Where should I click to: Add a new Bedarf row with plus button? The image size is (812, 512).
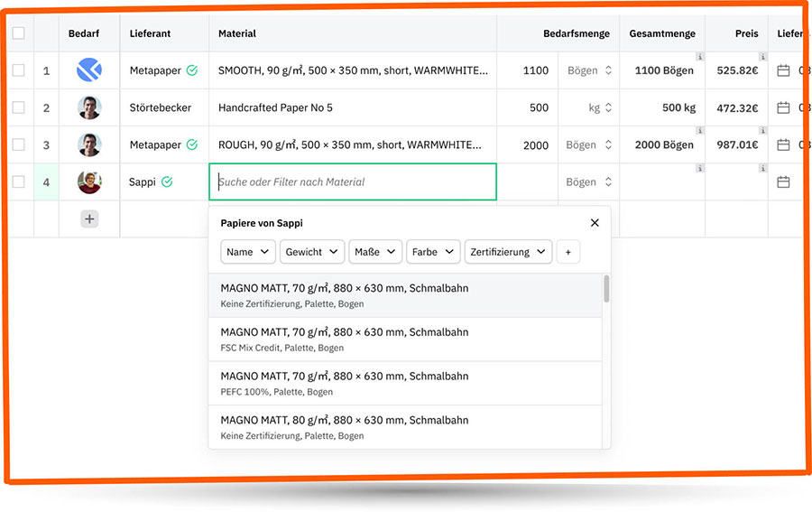(89, 219)
